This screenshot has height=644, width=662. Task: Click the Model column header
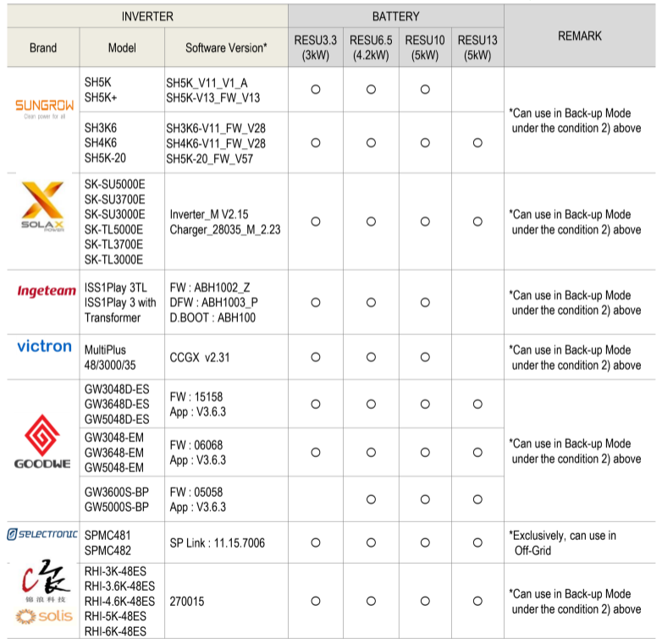tap(122, 47)
